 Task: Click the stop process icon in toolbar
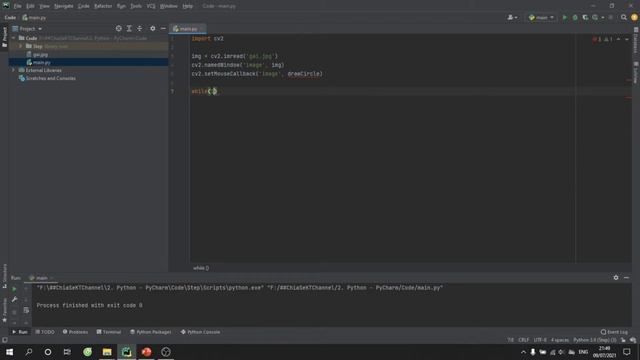611,18
